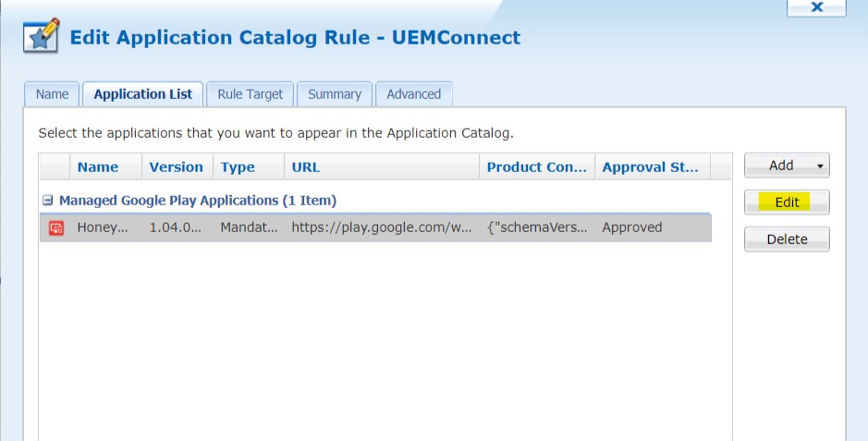Click the red Honeywell app icon
The image size is (868, 441).
click(56, 228)
